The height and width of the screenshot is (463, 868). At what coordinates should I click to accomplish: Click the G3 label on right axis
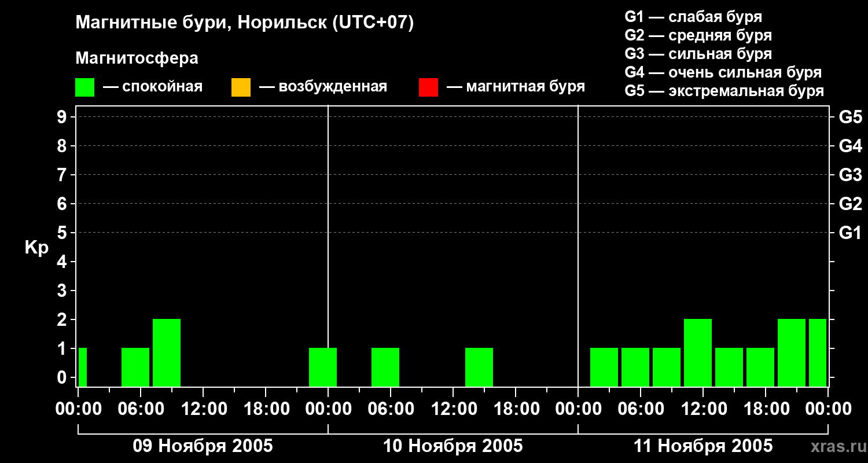pos(850,175)
